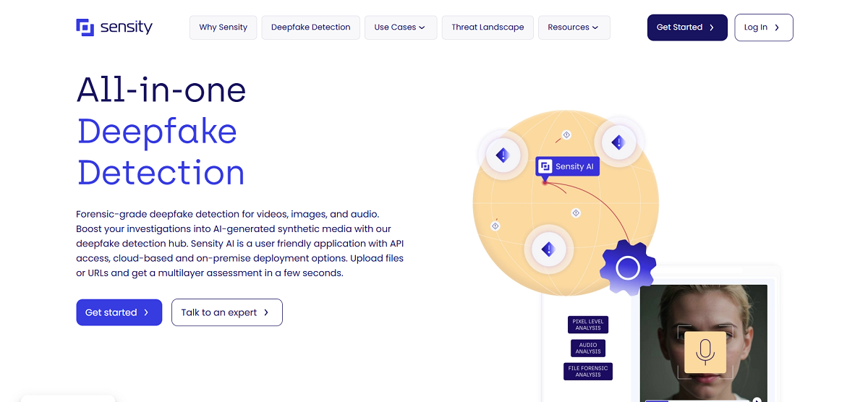Expand the Resources dropdown menu

click(x=574, y=27)
